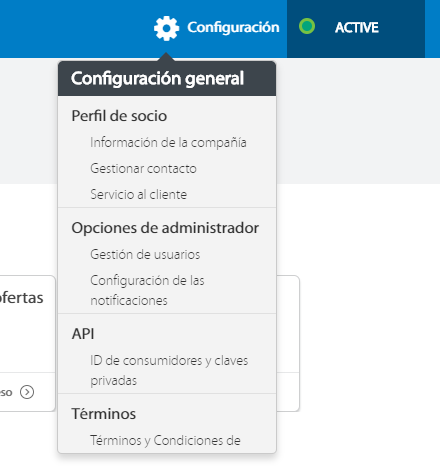440x466 pixels.
Task: Click the ACTIVE account status text
Action: [x=357, y=28]
